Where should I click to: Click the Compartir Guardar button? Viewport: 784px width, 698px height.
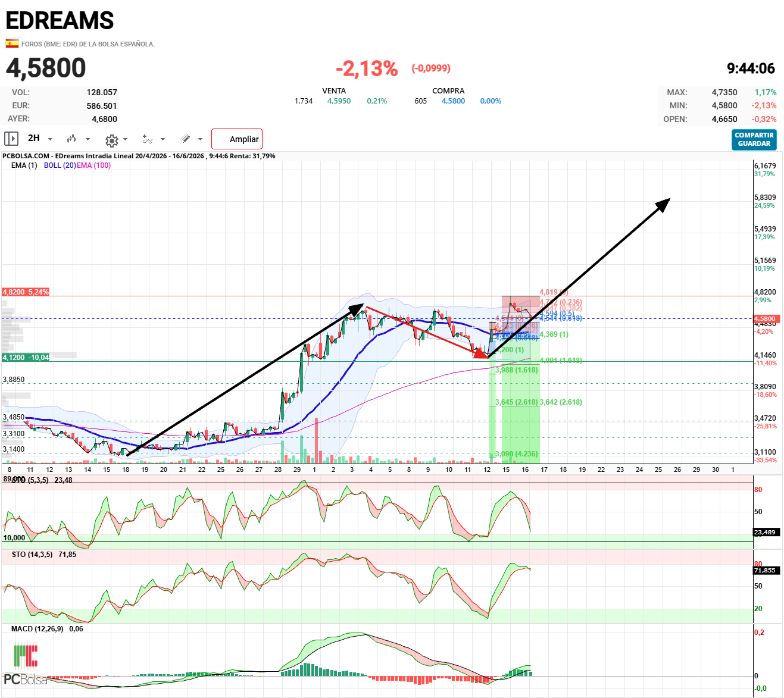[754, 139]
